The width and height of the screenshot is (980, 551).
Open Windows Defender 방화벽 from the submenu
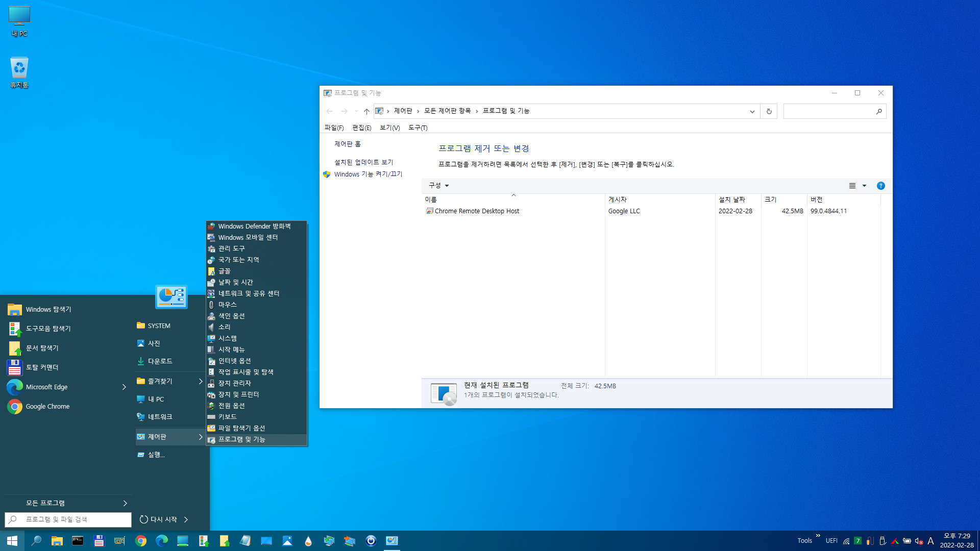[x=256, y=226]
